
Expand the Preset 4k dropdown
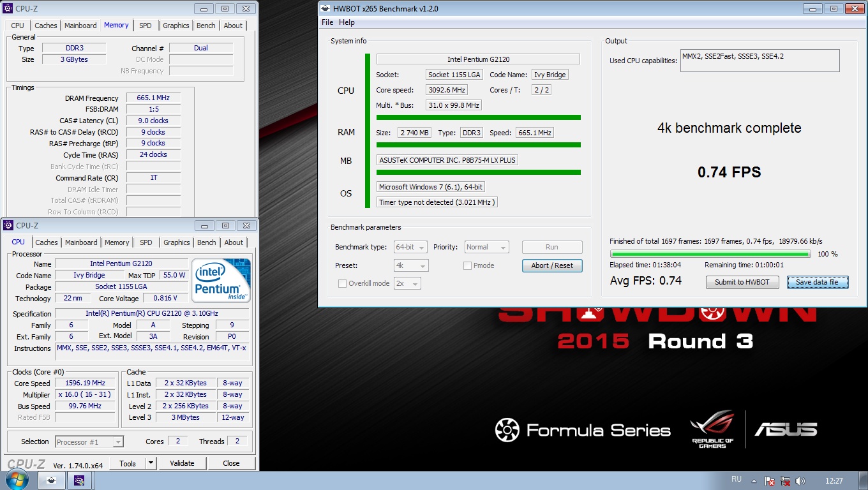pyautogui.click(x=411, y=265)
